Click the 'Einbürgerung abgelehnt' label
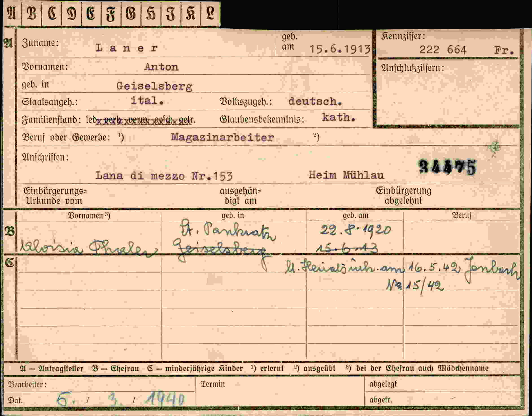The width and height of the screenshot is (532, 416). [x=403, y=196]
